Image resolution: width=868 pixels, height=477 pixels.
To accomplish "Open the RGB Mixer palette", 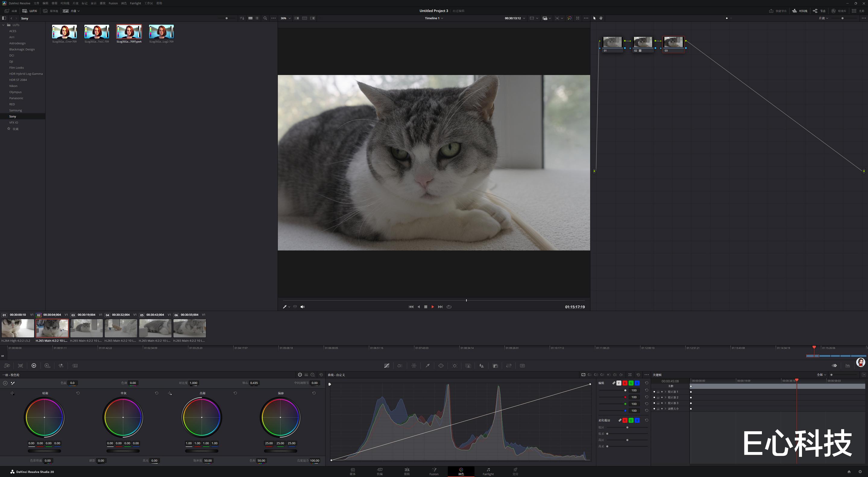I will [x=61, y=366].
